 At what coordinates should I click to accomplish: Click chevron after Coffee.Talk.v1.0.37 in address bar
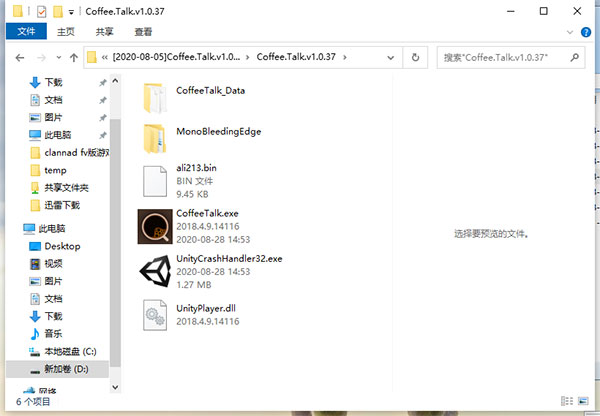point(345,57)
